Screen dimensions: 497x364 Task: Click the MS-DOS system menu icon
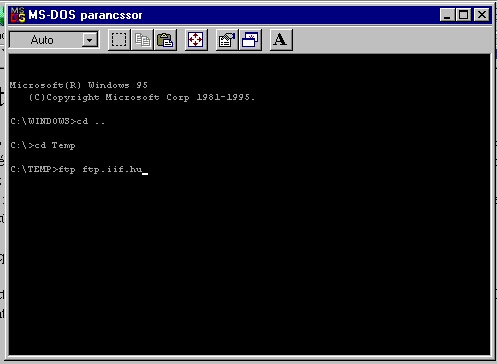[x=17, y=15]
